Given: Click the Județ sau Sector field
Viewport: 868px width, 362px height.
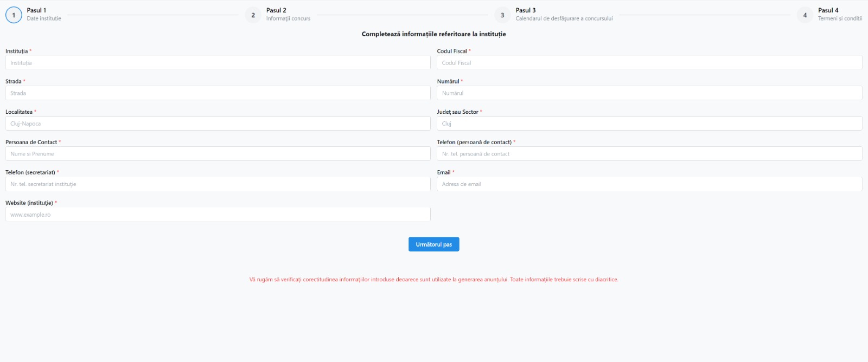Looking at the screenshot, I should (649, 124).
